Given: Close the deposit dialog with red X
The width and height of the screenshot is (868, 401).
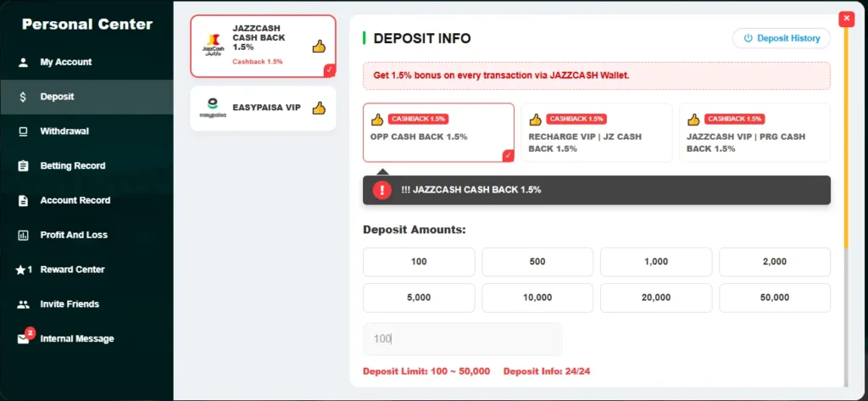Looking at the screenshot, I should tap(846, 19).
